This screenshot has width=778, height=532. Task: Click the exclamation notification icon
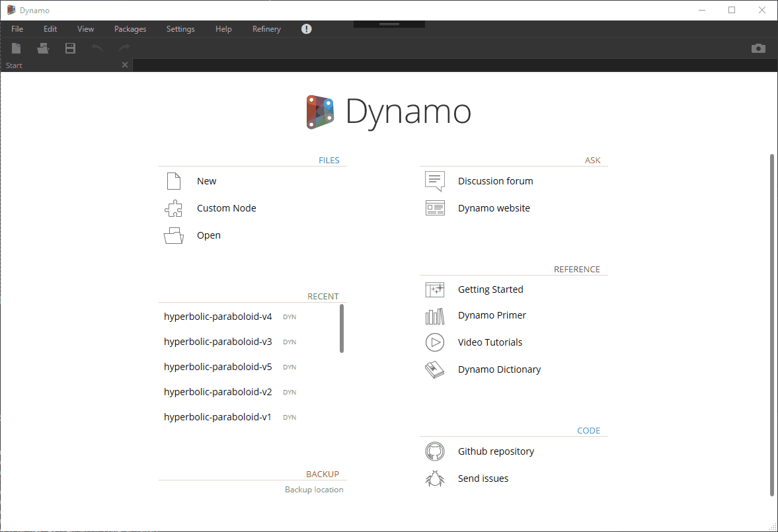(307, 29)
